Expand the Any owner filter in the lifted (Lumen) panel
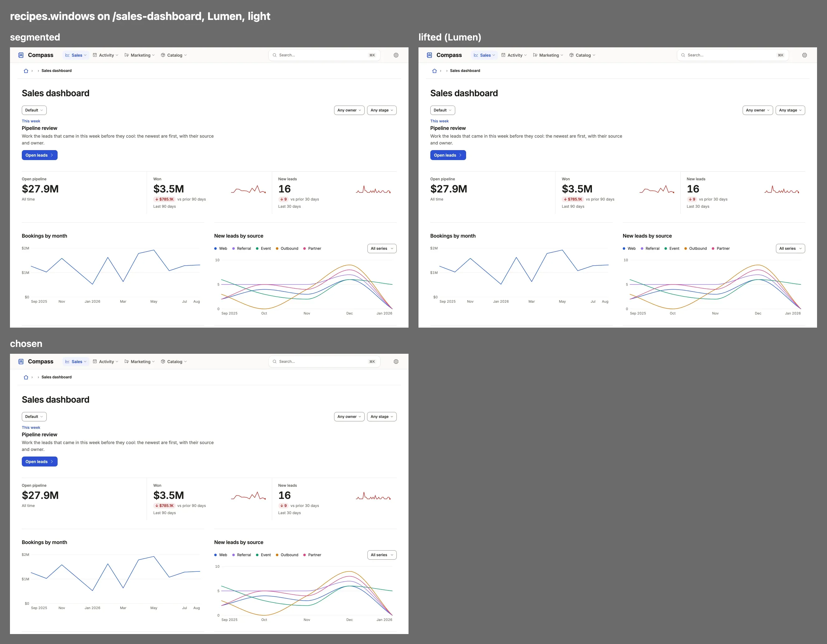 tap(758, 110)
